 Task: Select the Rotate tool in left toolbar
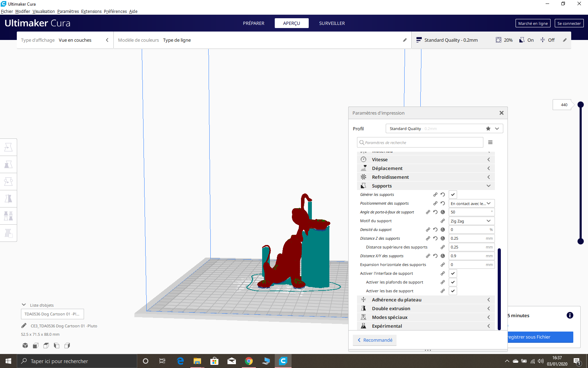(8, 182)
